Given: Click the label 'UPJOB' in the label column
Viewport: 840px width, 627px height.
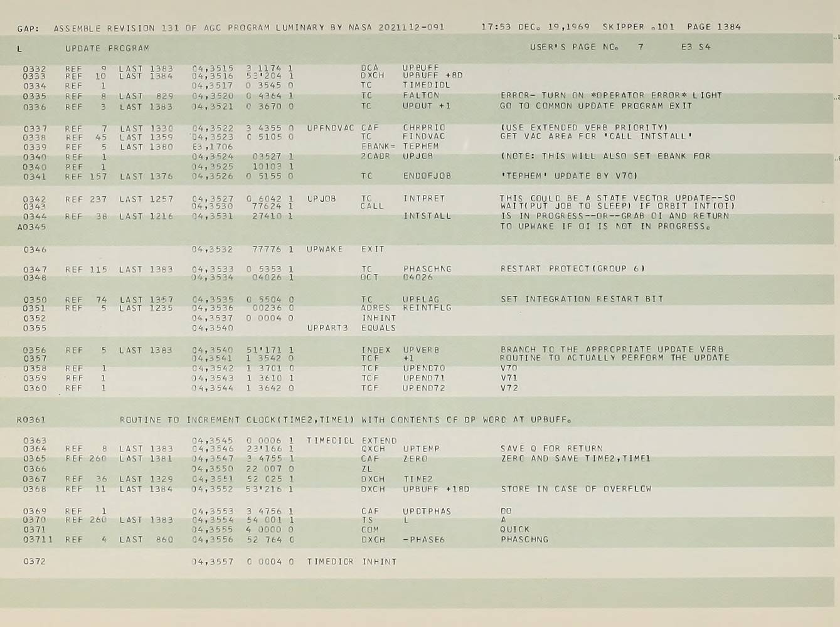Looking at the screenshot, I should (321, 199).
